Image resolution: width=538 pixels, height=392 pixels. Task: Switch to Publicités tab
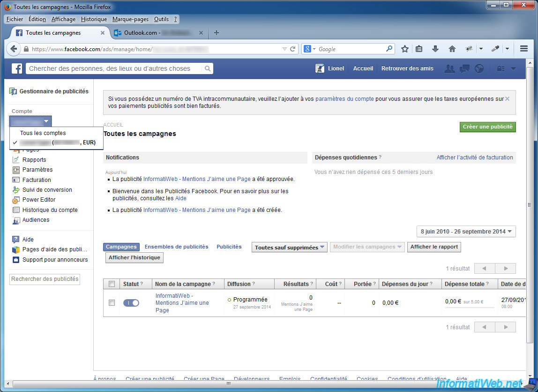(229, 247)
